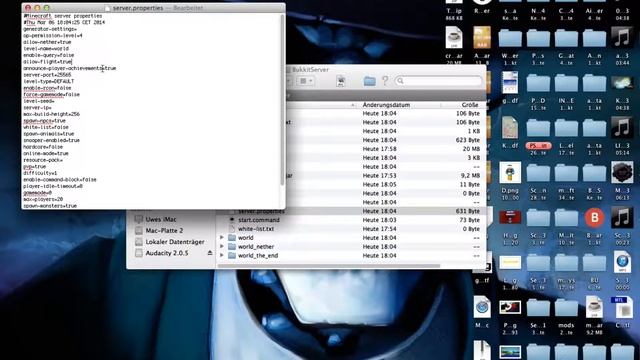Select white-list.txt file in Finder list
640x360 pixels.
[x=256, y=229]
